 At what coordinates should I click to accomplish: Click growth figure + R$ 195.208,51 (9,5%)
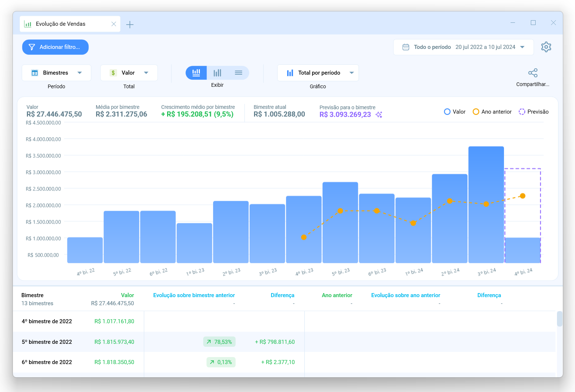197,114
